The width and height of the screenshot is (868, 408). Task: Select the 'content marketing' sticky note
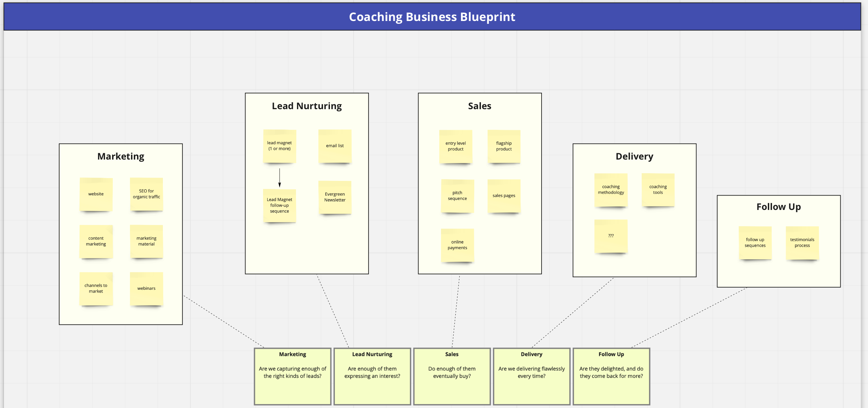(96, 241)
